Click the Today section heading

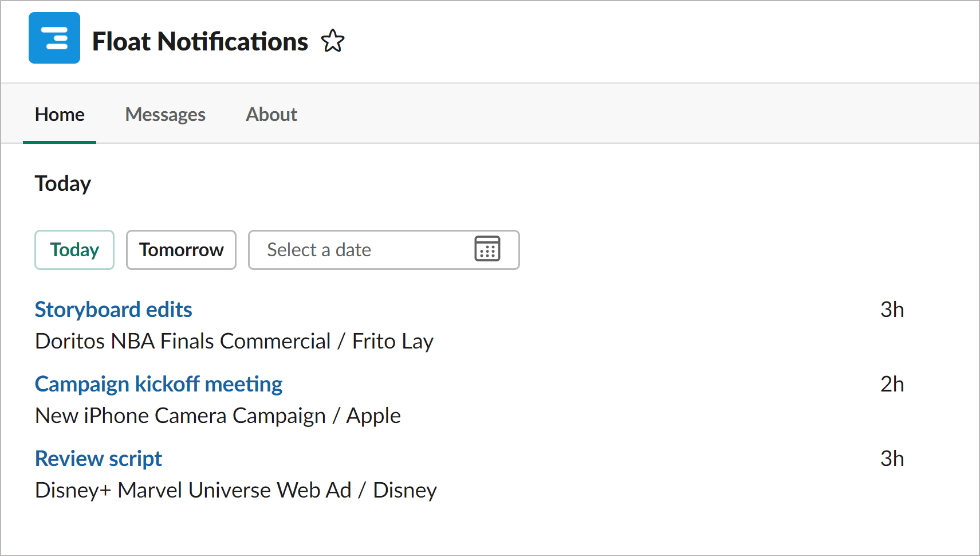coord(63,183)
